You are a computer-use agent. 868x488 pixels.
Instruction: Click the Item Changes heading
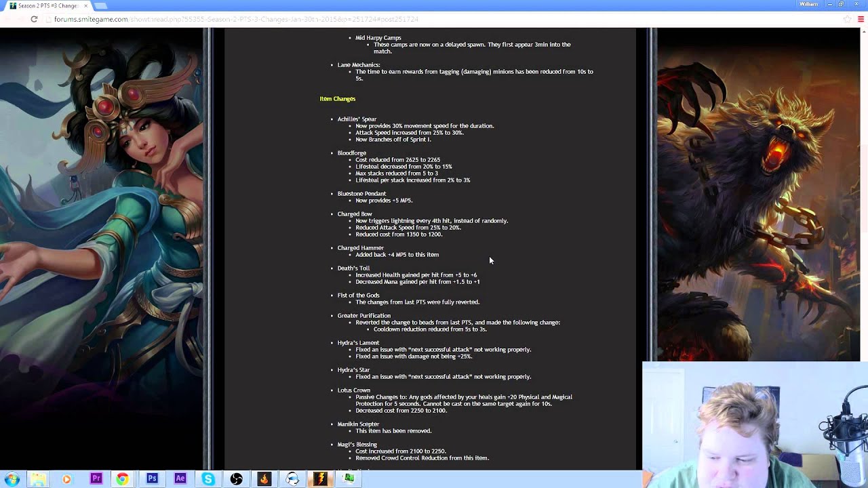tap(338, 99)
